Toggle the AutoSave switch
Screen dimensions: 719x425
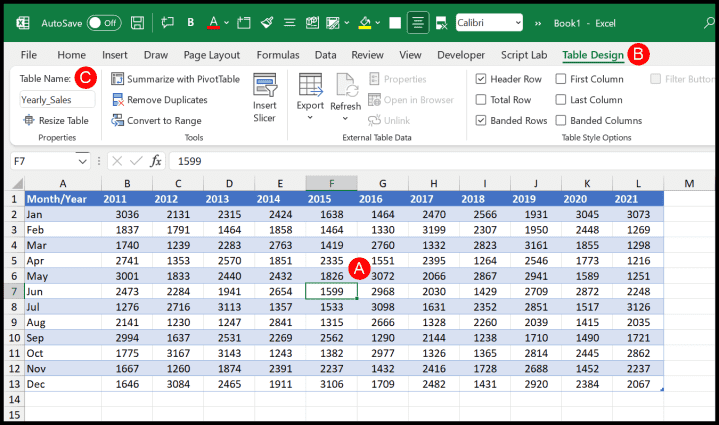[103, 22]
